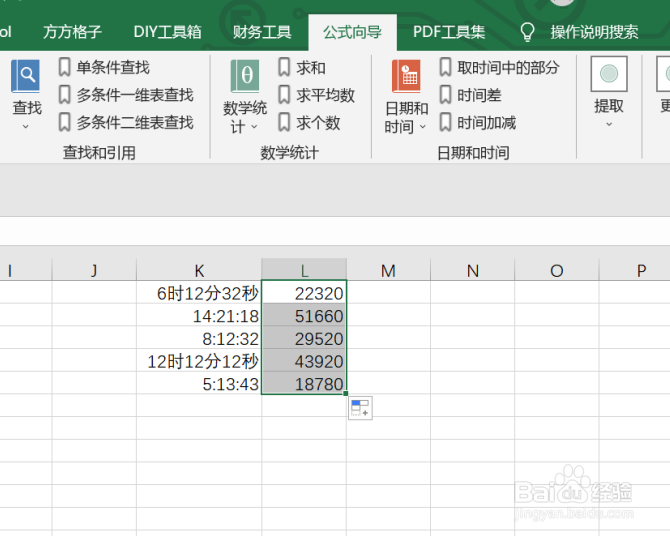
Task: Open the 时间加减 formula
Action: click(487, 123)
